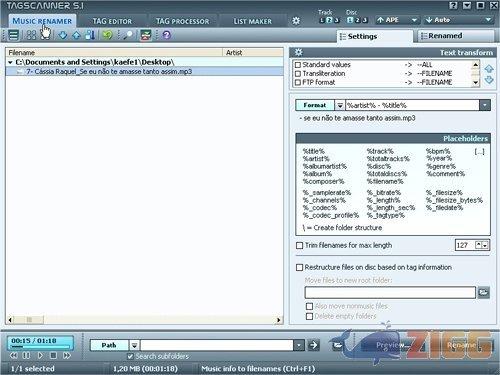Viewport: 500px width, 375px height.
Task: Enable Standard values text transform
Action: [298, 65]
